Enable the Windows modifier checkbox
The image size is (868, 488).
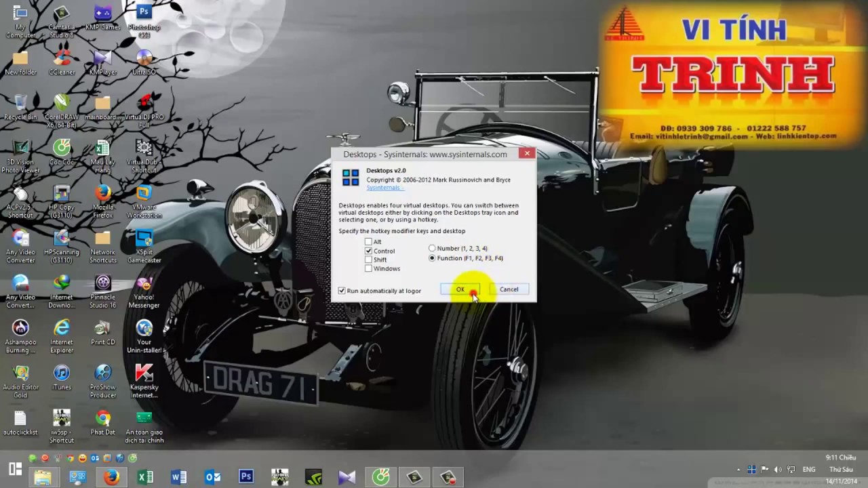pos(368,268)
